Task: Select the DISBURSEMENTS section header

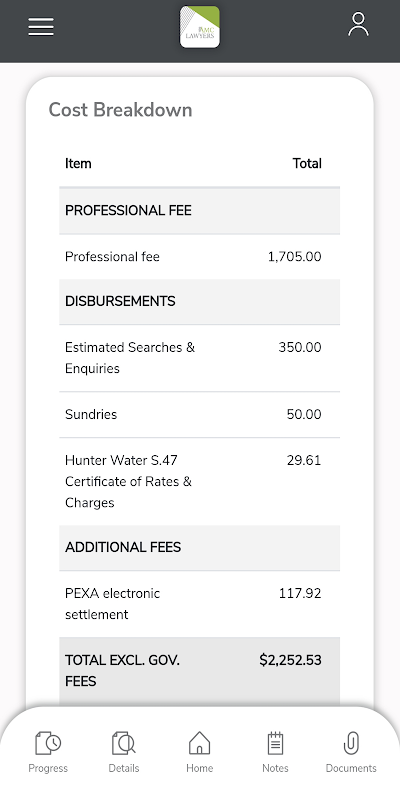Action: [199, 302]
